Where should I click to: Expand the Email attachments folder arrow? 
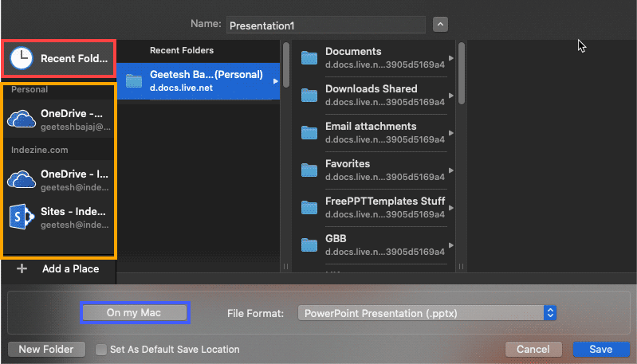(x=452, y=133)
